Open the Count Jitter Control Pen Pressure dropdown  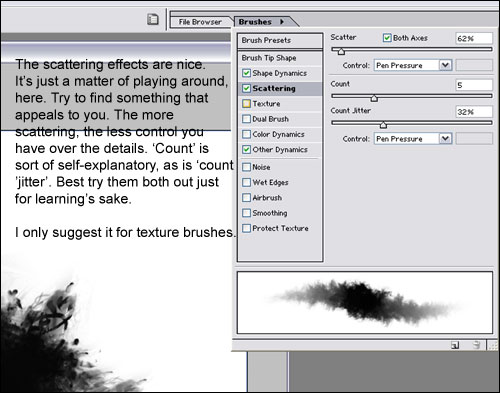(413, 138)
